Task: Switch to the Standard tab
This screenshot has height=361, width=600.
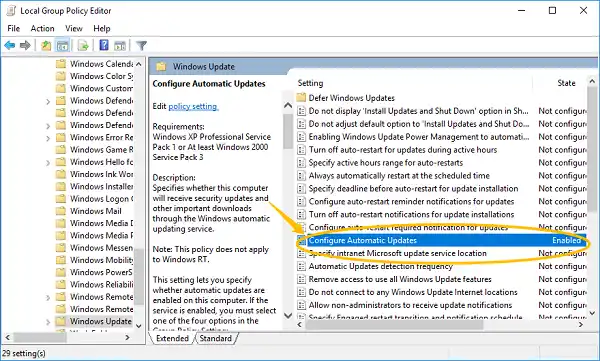Action: [x=216, y=338]
